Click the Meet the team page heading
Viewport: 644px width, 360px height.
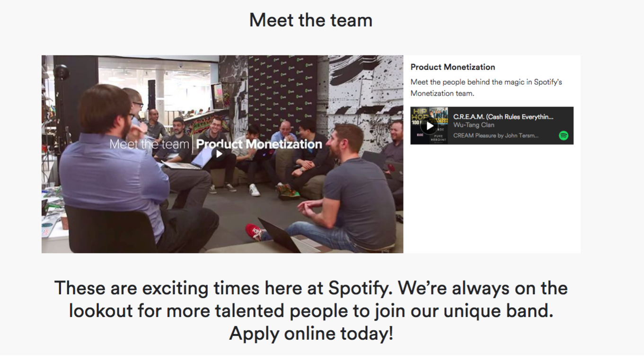click(x=311, y=20)
